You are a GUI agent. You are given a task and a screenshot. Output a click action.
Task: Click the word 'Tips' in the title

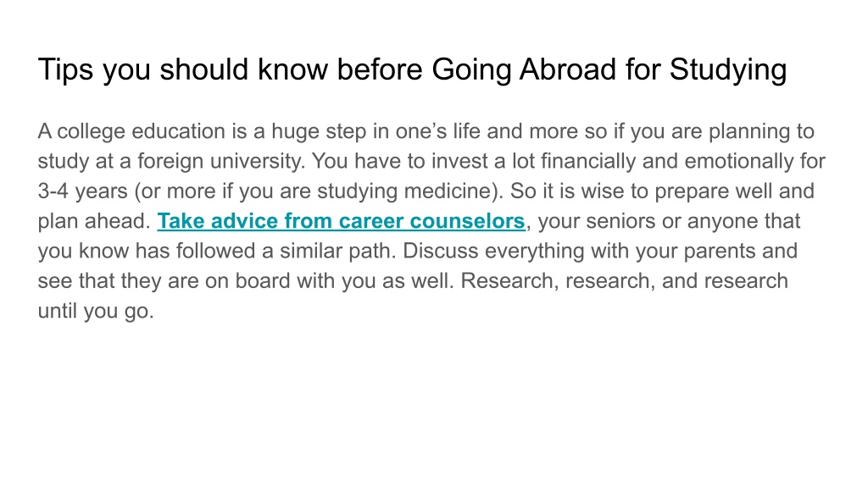pyautogui.click(x=66, y=69)
